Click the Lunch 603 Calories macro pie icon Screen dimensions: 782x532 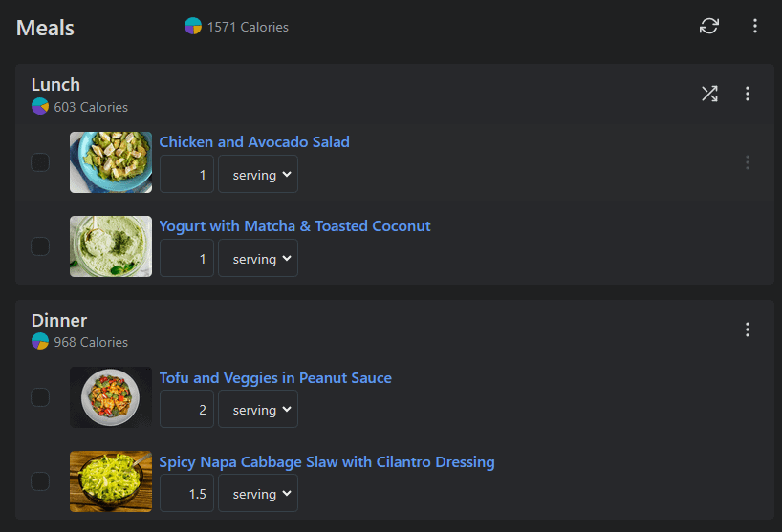(x=40, y=107)
